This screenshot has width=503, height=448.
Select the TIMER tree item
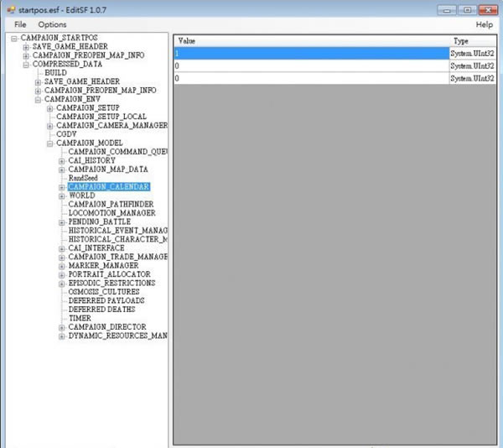click(80, 318)
